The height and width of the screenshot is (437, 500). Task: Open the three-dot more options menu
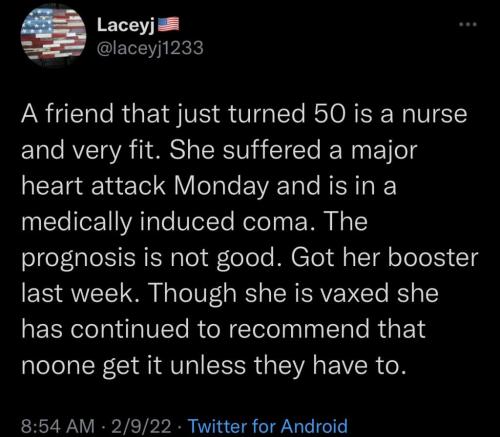point(468,24)
